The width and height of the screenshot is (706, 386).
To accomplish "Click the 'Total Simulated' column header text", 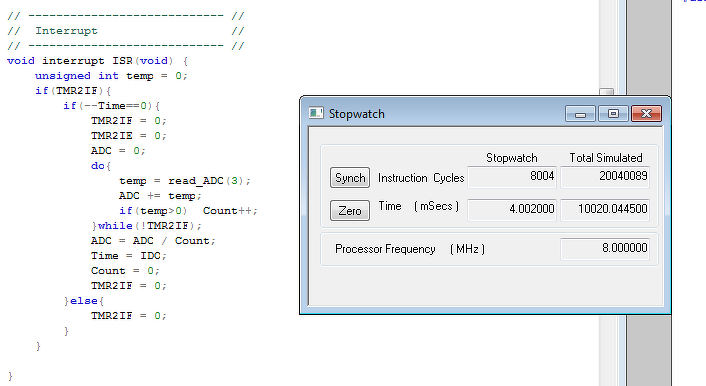I will coord(606,158).
